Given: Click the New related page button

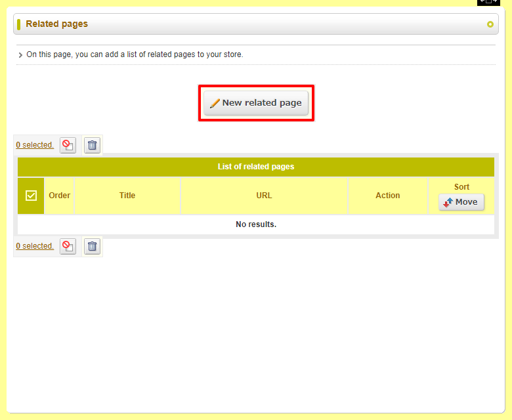Looking at the screenshot, I should [256, 103].
